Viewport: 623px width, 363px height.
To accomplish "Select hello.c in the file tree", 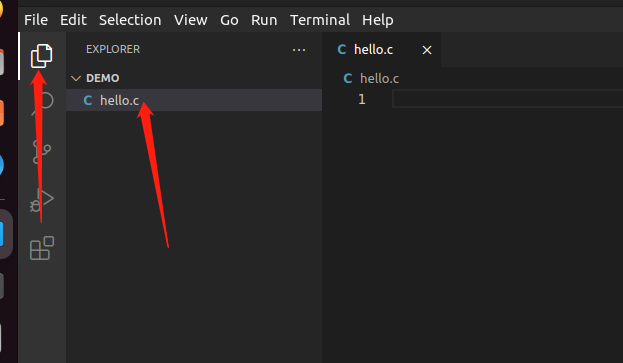I will [194, 100].
